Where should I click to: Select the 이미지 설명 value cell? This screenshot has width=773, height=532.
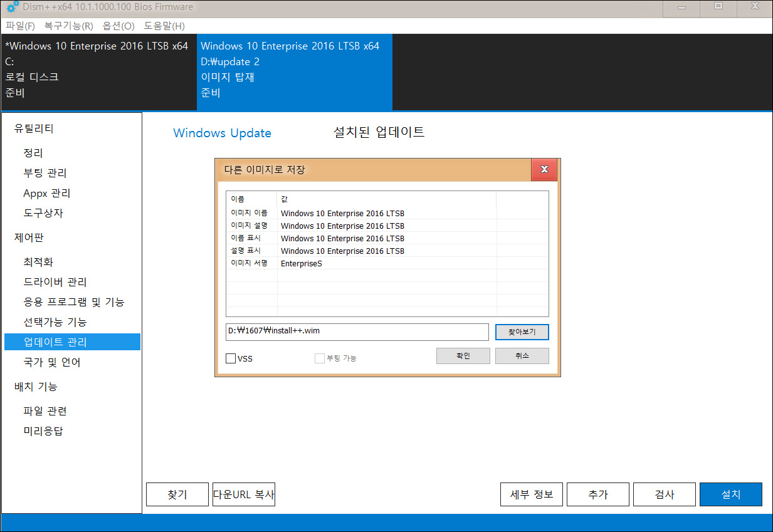[387, 226]
